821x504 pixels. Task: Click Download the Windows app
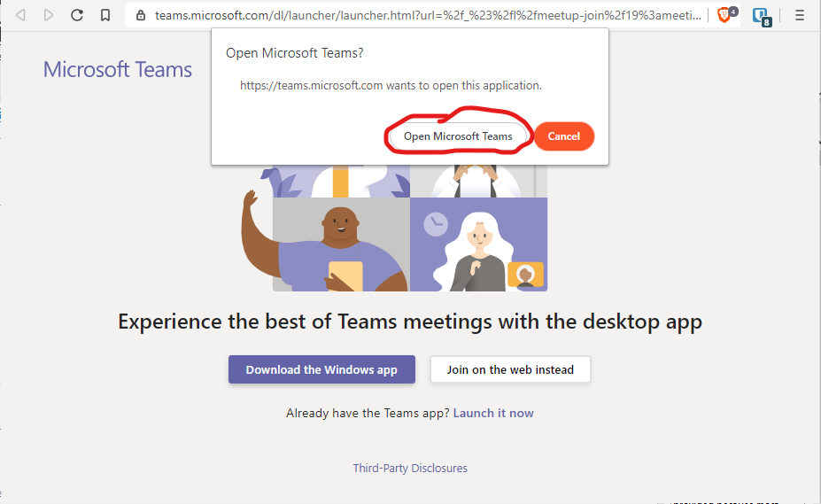click(x=321, y=369)
